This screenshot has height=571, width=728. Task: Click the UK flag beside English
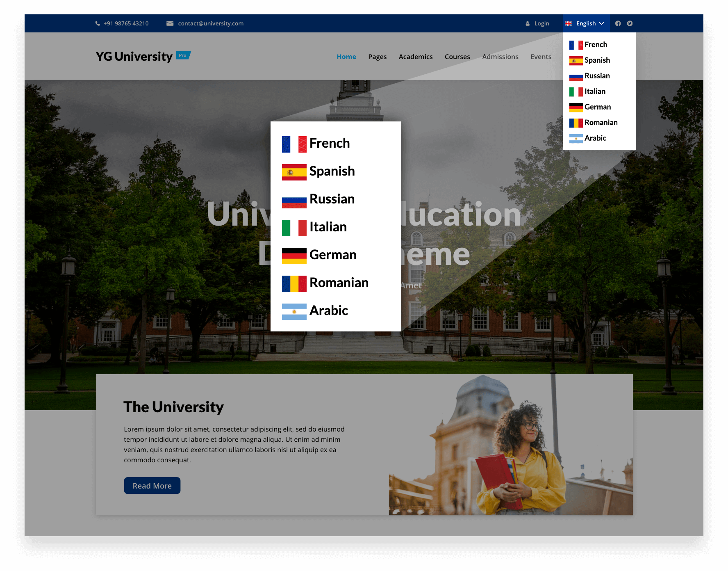coord(569,23)
